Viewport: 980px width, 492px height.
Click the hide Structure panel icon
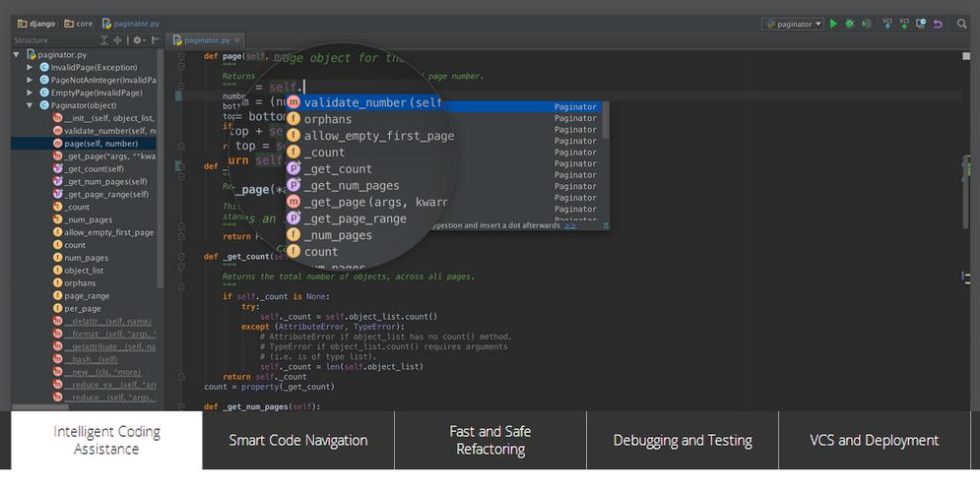point(155,40)
